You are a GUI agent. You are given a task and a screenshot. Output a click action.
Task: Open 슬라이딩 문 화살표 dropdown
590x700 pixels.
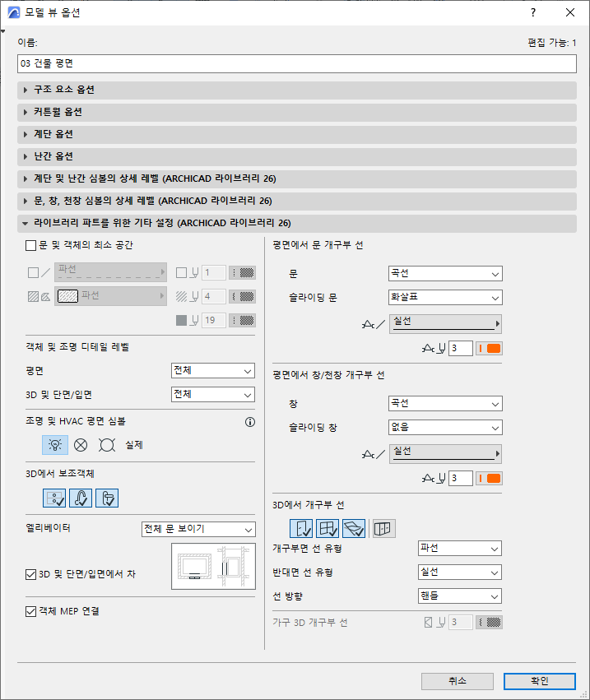coord(445,297)
